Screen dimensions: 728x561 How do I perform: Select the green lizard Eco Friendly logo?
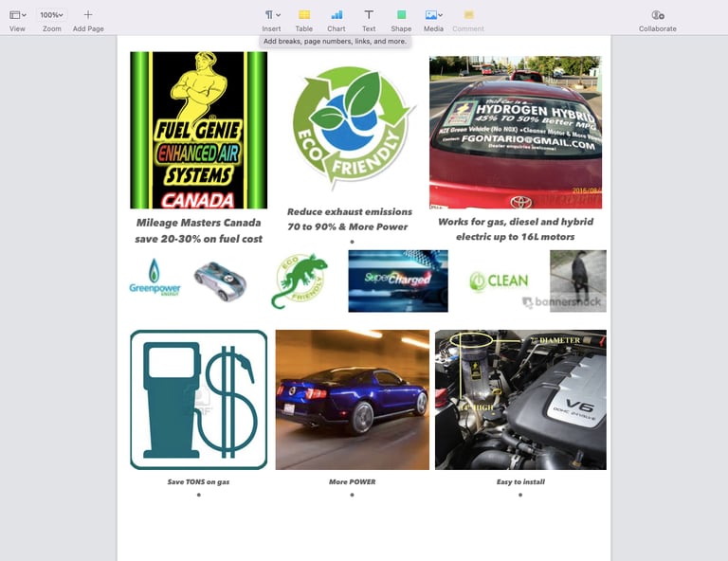pyautogui.click(x=300, y=280)
